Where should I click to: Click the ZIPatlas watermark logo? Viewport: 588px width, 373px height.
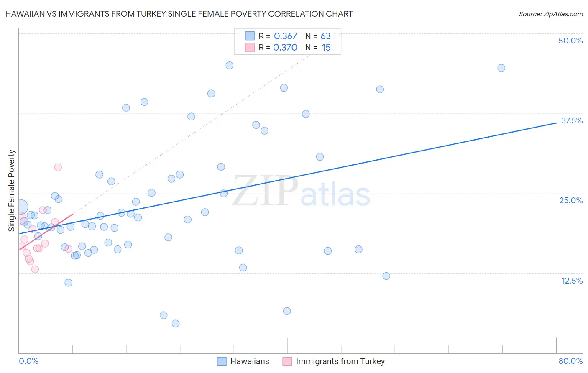pos(301,192)
